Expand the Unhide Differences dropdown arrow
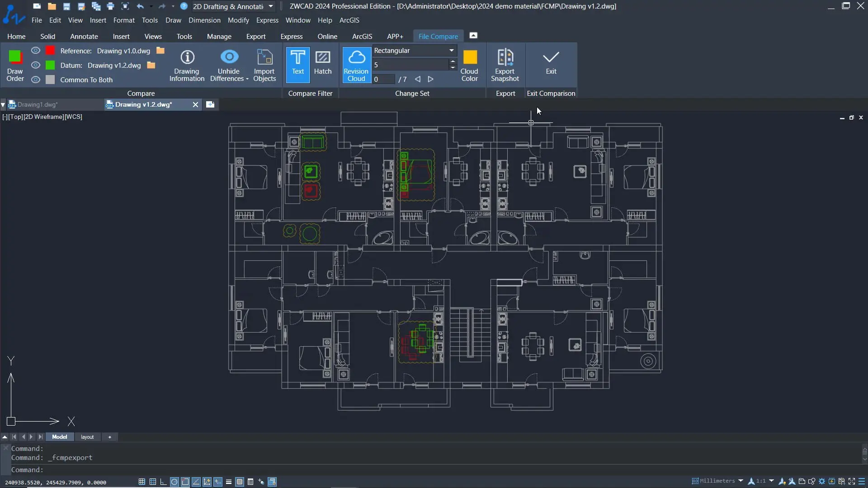 click(x=247, y=79)
